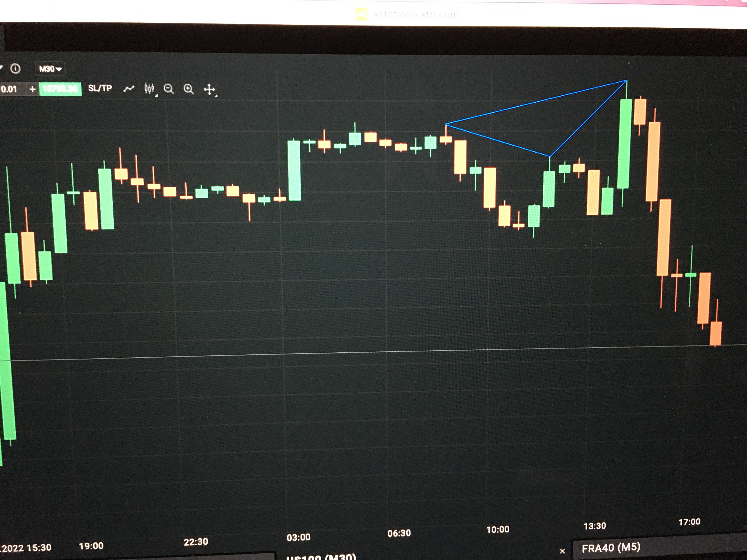The height and width of the screenshot is (560, 747).
Task: Toggle the SL/TP option
Action: click(x=100, y=89)
